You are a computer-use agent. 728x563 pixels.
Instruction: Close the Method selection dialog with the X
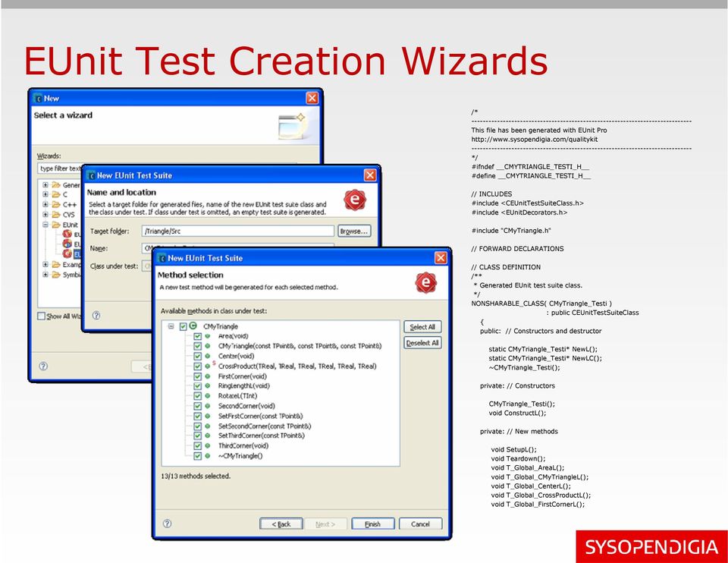click(x=440, y=258)
